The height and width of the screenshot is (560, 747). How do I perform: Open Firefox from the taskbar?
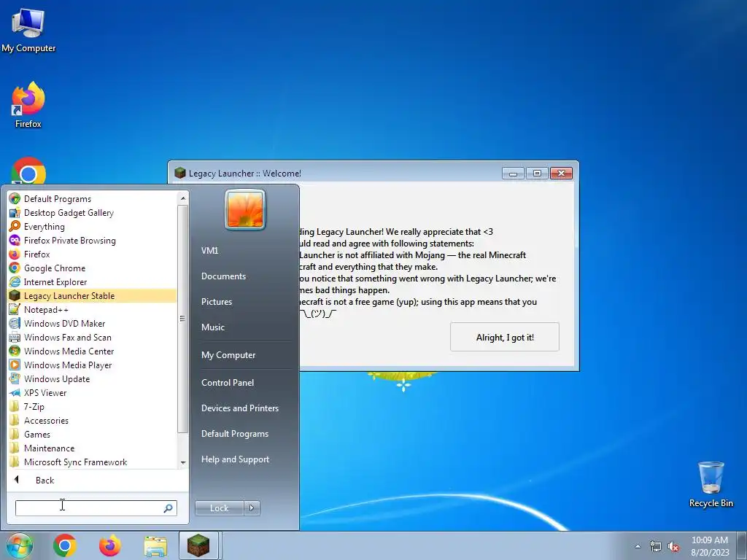pos(110,545)
